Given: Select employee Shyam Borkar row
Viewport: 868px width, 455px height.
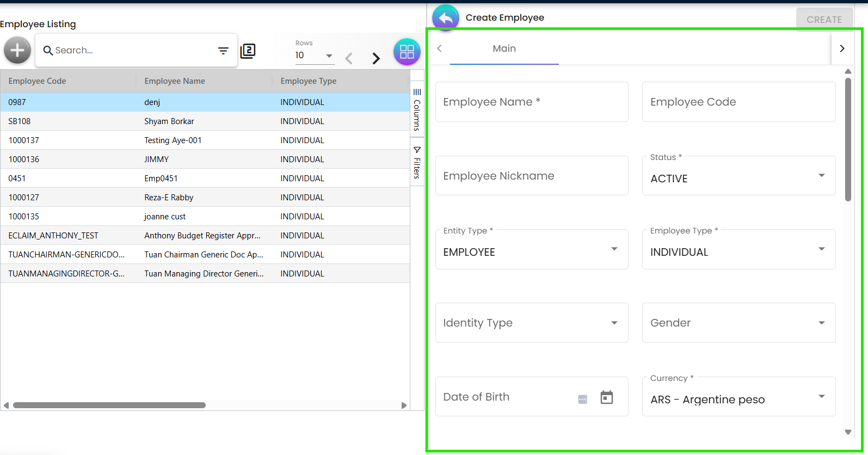Looking at the screenshot, I should 205,121.
